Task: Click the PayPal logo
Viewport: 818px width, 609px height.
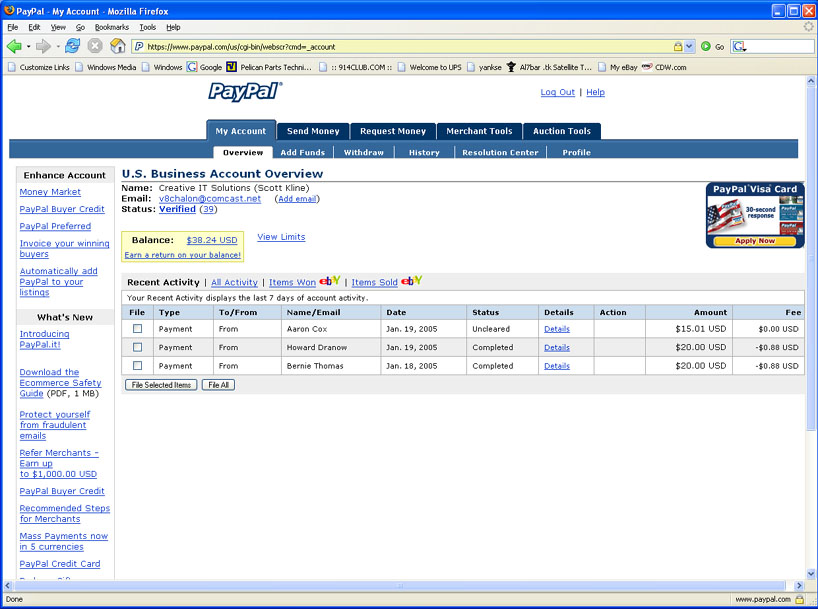Action: click(245, 91)
